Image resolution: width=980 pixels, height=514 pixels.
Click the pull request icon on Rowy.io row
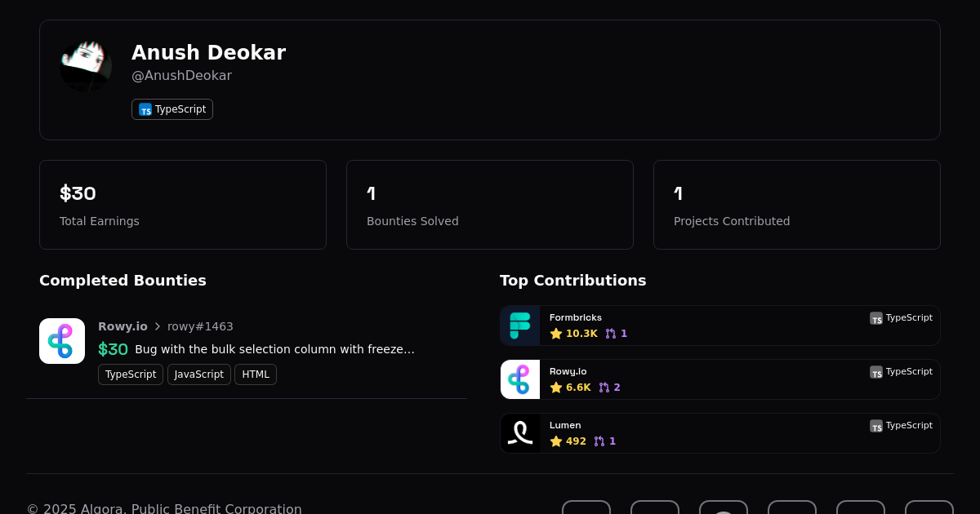point(604,388)
